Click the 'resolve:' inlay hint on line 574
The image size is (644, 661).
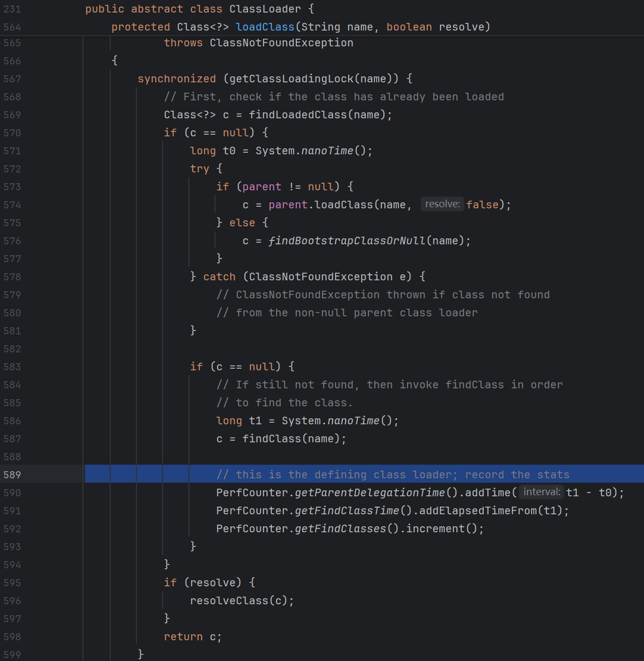pyautogui.click(x=442, y=204)
